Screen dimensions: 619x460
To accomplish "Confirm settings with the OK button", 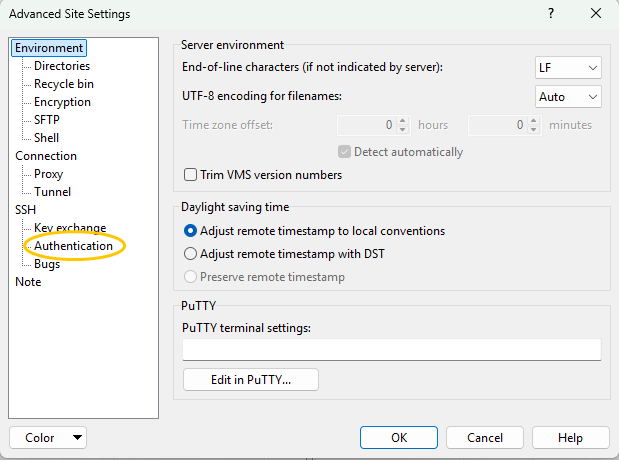I will [x=399, y=437].
